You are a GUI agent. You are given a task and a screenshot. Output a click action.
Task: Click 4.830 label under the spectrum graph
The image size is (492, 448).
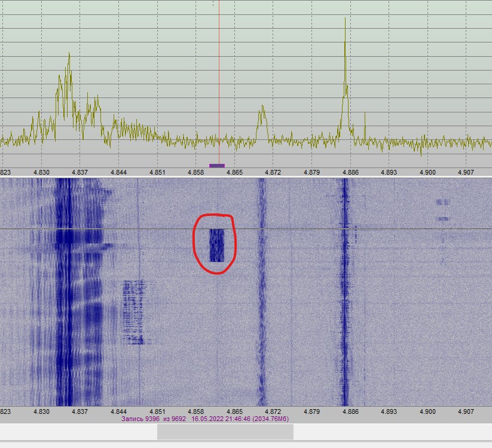41,172
